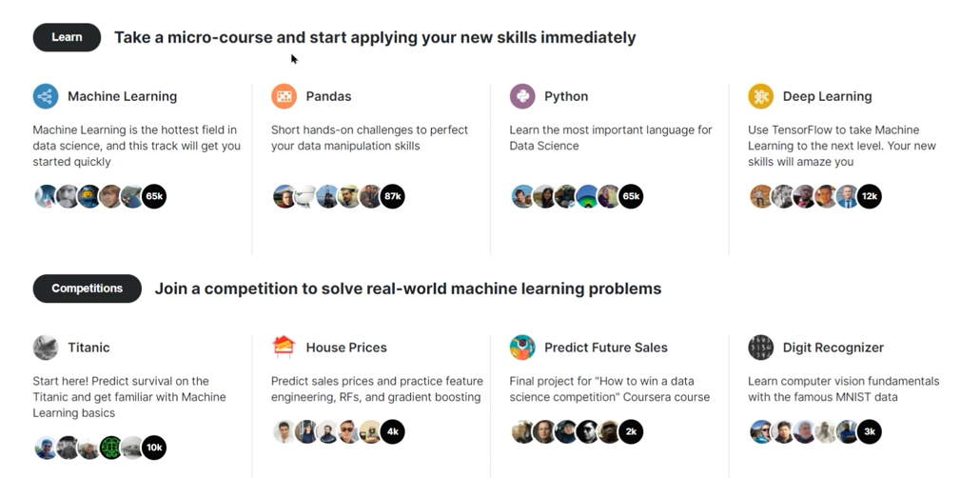Image resolution: width=980 pixels, height=478 pixels.
Task: Click the House Prices competition icon
Action: [x=284, y=347]
